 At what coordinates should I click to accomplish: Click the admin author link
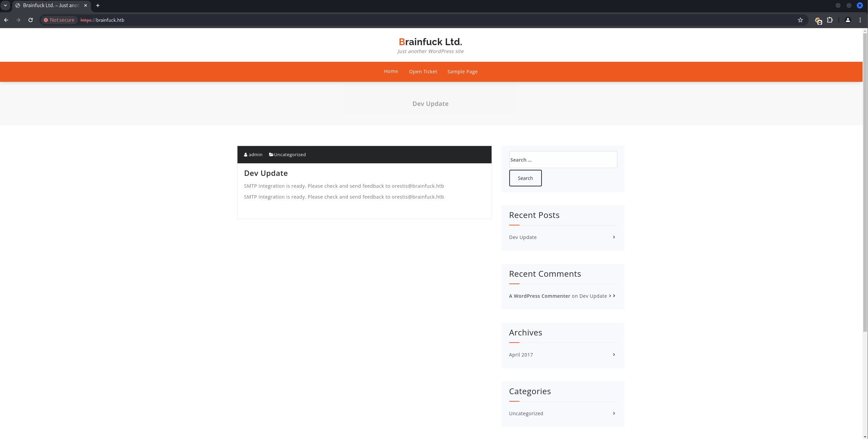coord(255,154)
